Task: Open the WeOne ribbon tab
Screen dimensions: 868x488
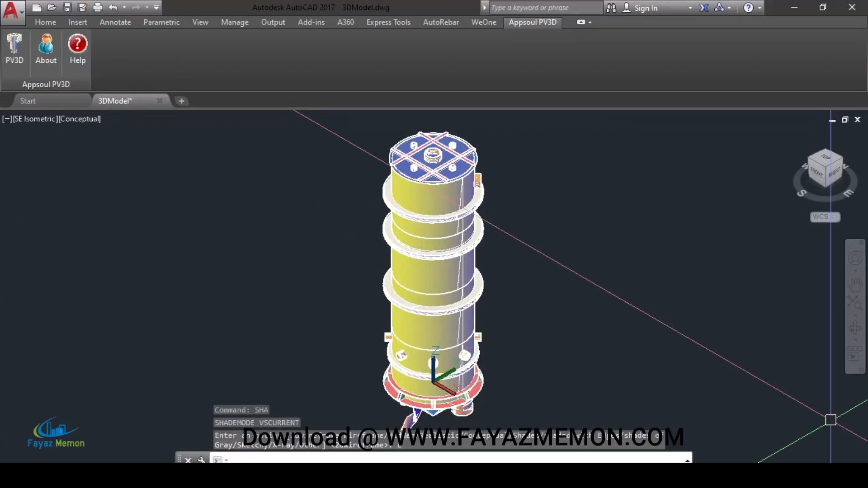Action: click(484, 22)
